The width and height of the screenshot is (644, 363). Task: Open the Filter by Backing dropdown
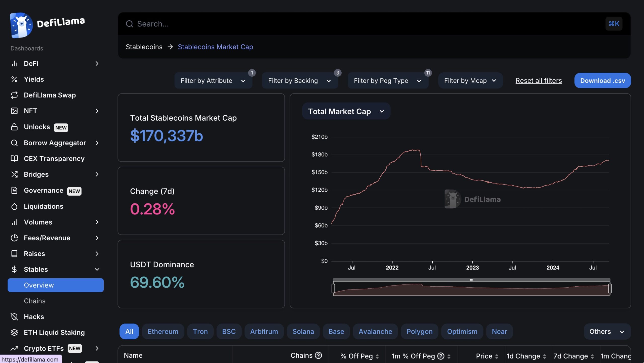point(300,81)
